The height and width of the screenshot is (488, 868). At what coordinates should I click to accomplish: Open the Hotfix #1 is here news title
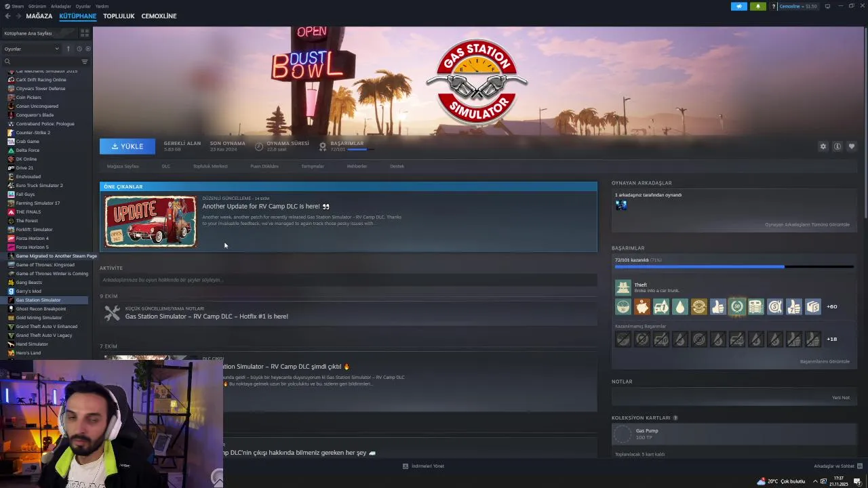click(x=207, y=317)
